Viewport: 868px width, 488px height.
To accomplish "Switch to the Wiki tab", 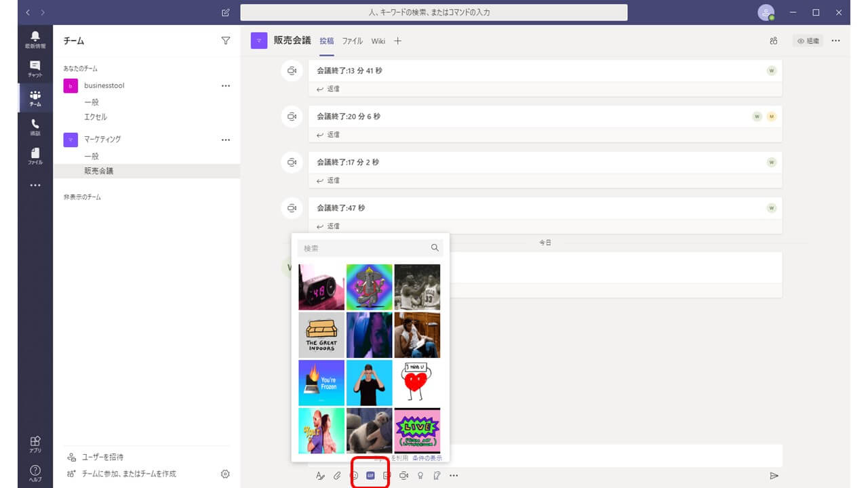I will tap(378, 41).
